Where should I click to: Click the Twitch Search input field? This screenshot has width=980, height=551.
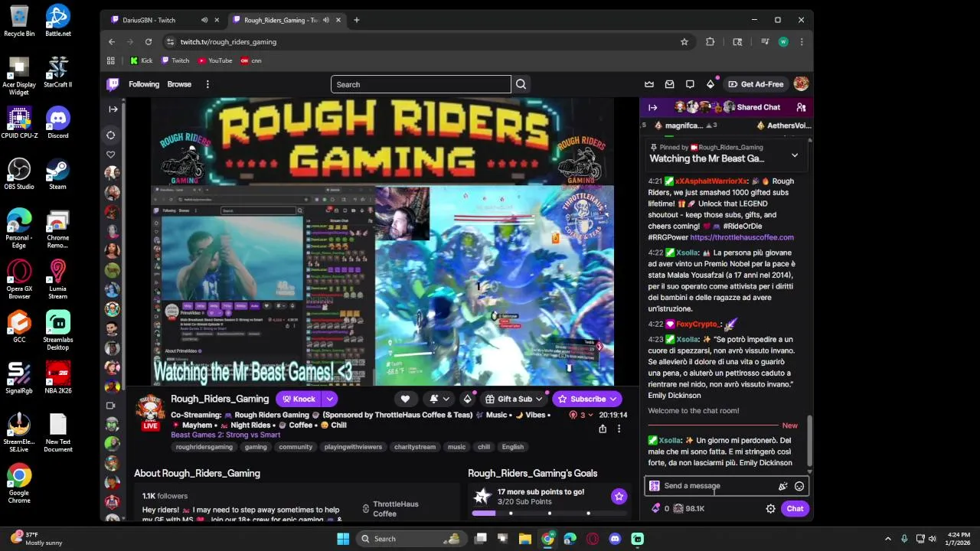pos(421,84)
